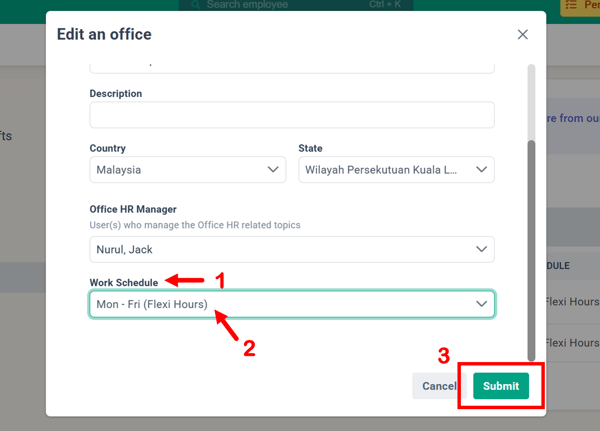Open the Mon - Fri (Flexi Hours) selector
This screenshot has width=600, height=431.
click(x=280, y=304)
